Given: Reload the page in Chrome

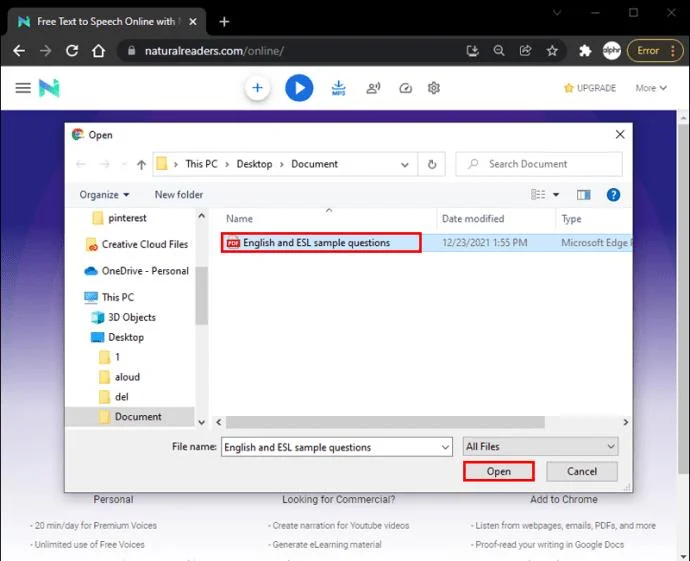Looking at the screenshot, I should coord(72,51).
